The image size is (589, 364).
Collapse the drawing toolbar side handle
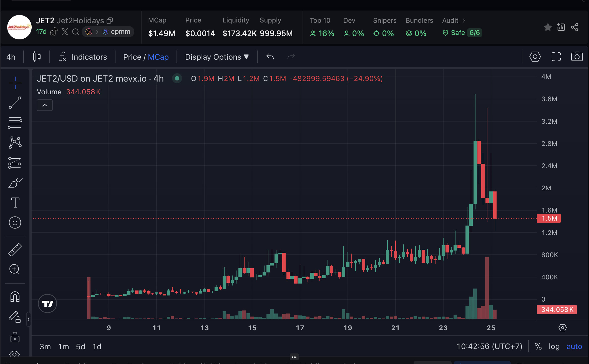click(x=29, y=319)
